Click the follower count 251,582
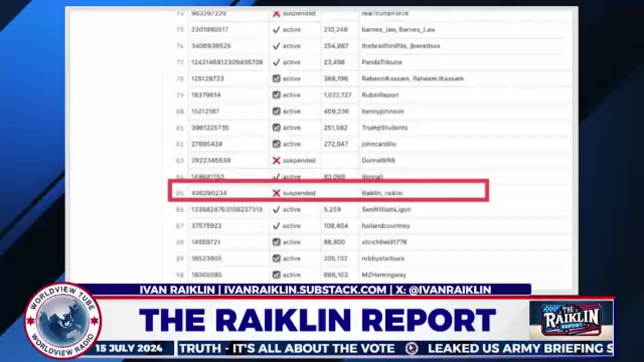644x362 pixels. click(x=336, y=128)
